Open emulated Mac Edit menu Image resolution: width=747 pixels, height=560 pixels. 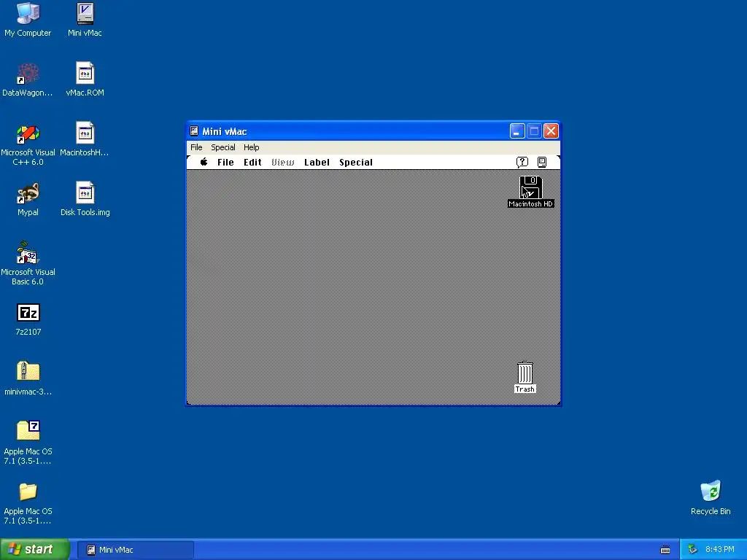(x=252, y=163)
